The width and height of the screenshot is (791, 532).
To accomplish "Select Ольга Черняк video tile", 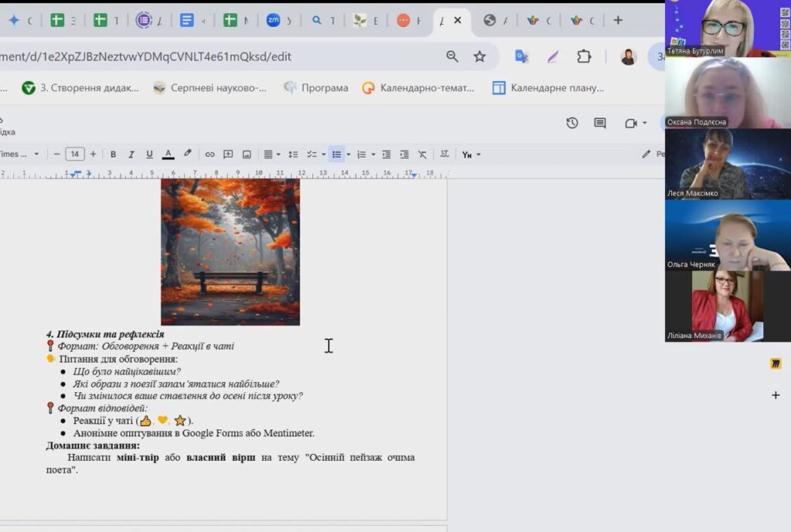I will [728, 235].
